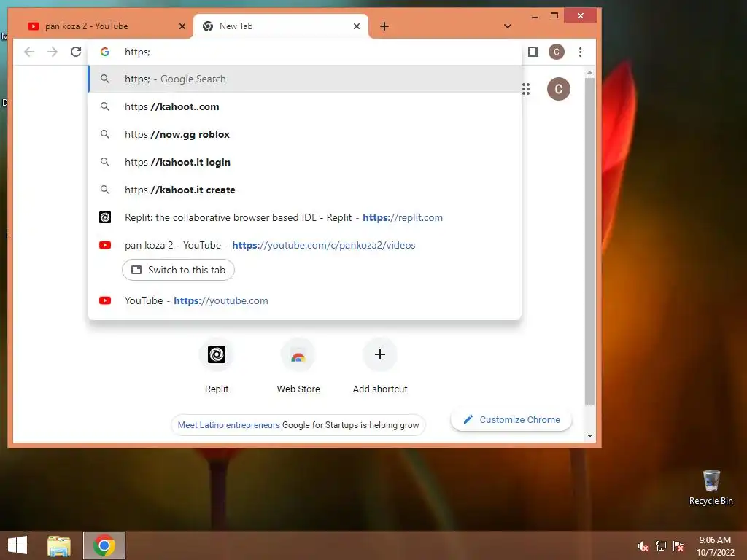The width and height of the screenshot is (747, 560).
Task: Click Customize Chrome button
Action: pyautogui.click(x=511, y=419)
